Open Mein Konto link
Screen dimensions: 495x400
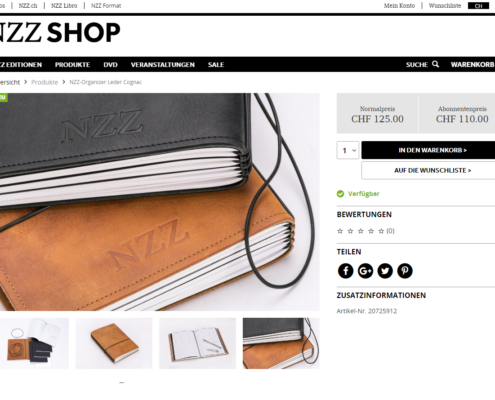(x=399, y=6)
